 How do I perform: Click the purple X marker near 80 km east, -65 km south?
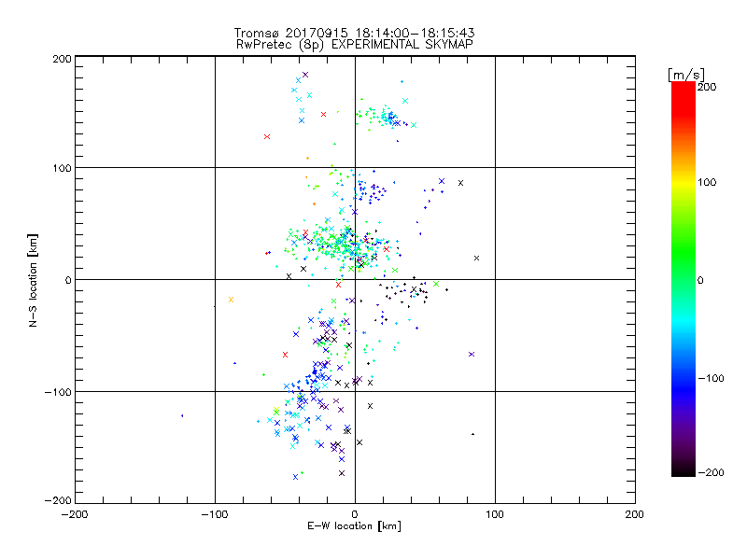pyautogui.click(x=472, y=355)
